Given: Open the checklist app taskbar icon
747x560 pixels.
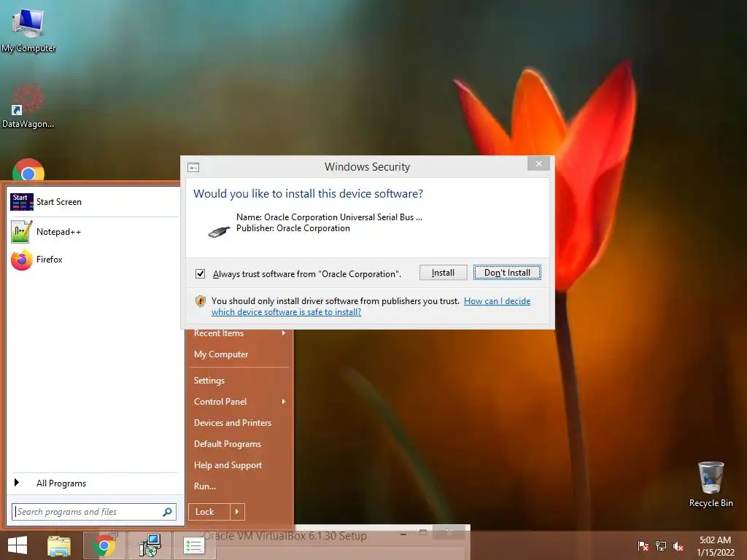Looking at the screenshot, I should (194, 545).
